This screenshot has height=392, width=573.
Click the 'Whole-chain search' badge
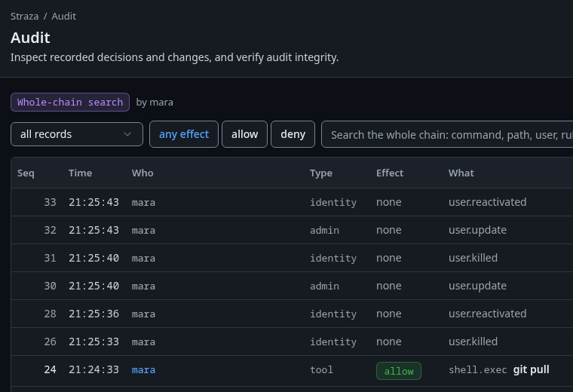[70, 102]
